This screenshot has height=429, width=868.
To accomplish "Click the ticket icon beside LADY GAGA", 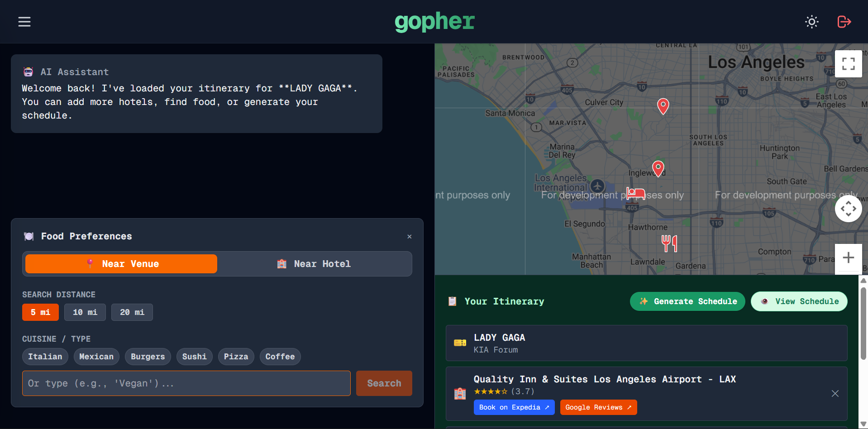I will 460,343.
